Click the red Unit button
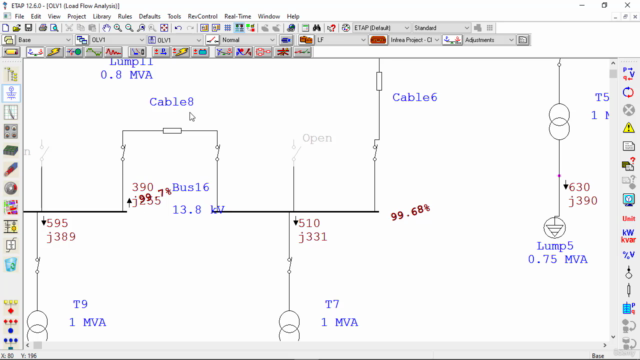 (629, 218)
